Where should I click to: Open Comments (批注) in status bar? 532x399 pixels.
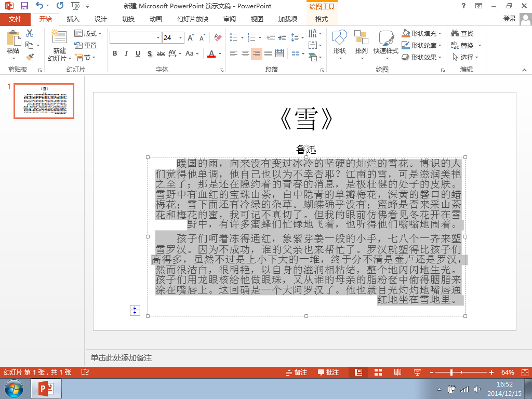click(328, 372)
